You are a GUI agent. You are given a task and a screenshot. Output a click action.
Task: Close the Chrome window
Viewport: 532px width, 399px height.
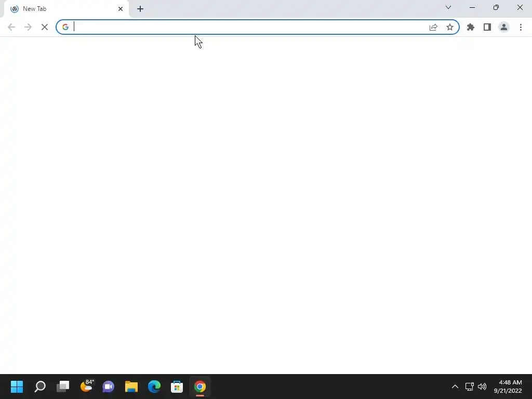click(x=520, y=7)
